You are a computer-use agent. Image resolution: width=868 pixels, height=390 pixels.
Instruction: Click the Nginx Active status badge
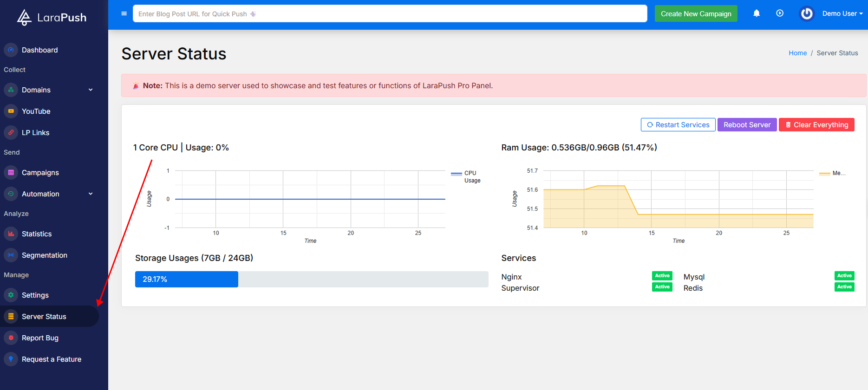click(662, 276)
